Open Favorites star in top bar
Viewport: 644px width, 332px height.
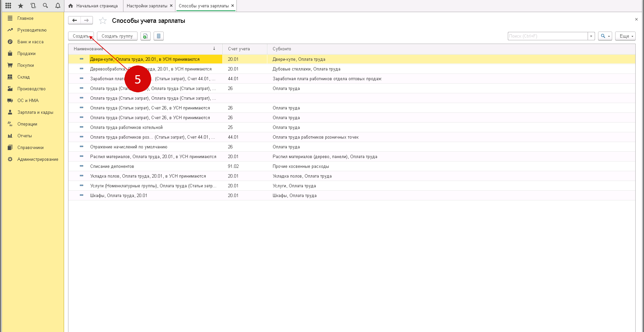(x=20, y=6)
